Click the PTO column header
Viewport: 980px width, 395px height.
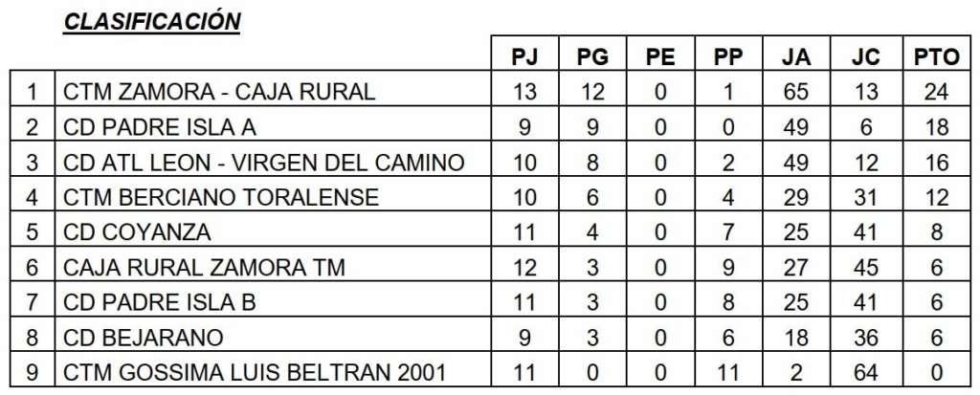coord(937,57)
